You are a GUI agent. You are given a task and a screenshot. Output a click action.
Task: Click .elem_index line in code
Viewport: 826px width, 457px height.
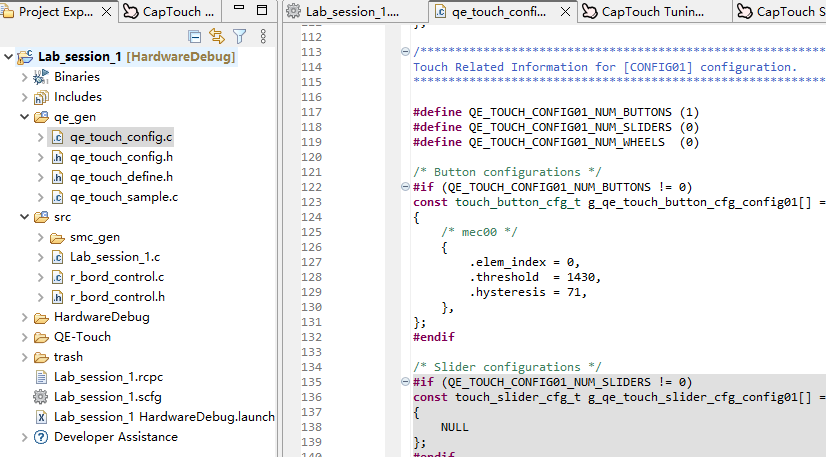525,262
